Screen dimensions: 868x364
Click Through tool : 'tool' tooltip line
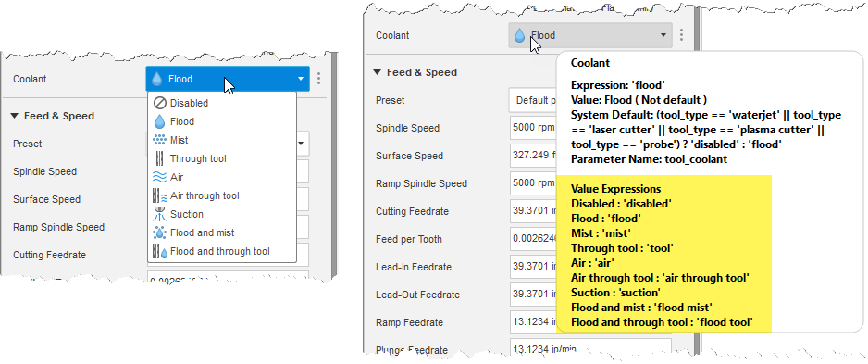(622, 248)
